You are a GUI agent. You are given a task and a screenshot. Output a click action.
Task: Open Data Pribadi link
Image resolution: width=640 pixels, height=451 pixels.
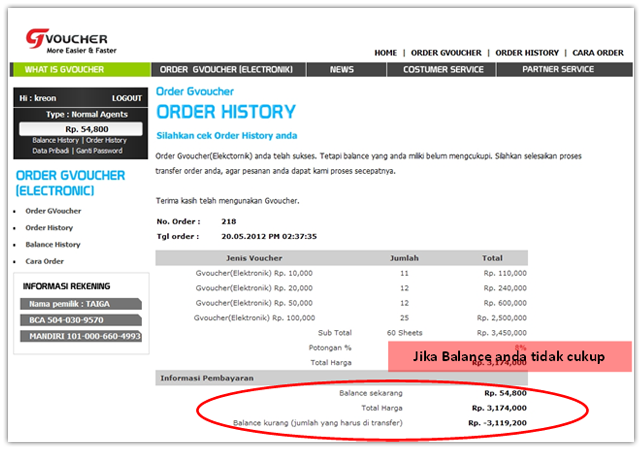[x=51, y=151]
